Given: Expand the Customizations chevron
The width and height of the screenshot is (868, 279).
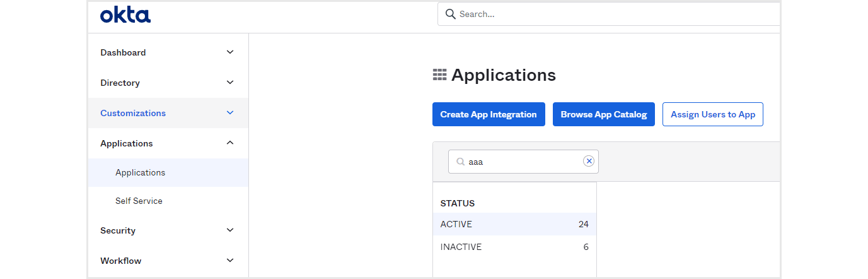Looking at the screenshot, I should click(x=230, y=113).
